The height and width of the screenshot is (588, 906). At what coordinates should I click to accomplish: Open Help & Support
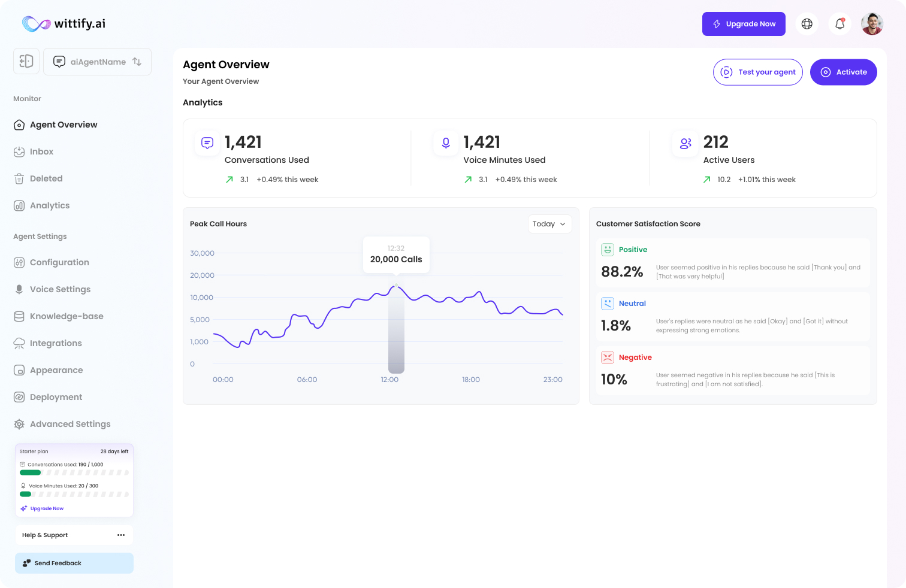(74, 535)
